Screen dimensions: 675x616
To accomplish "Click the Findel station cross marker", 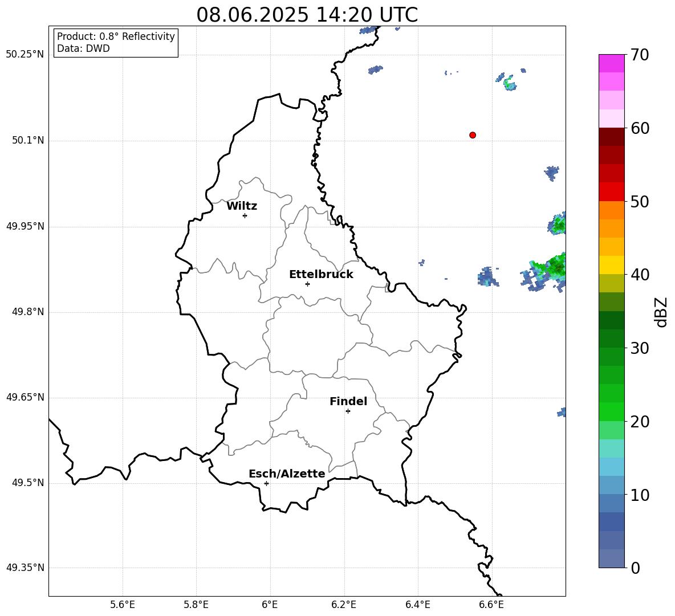I will (348, 411).
